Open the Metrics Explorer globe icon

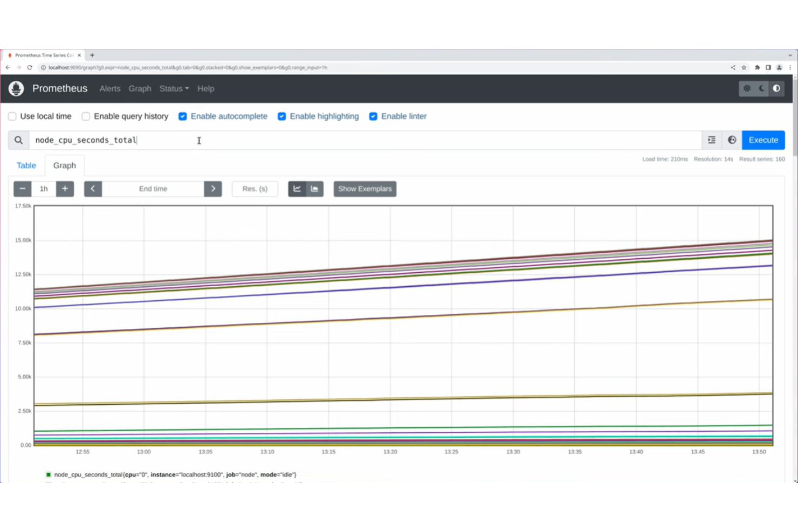(x=731, y=140)
